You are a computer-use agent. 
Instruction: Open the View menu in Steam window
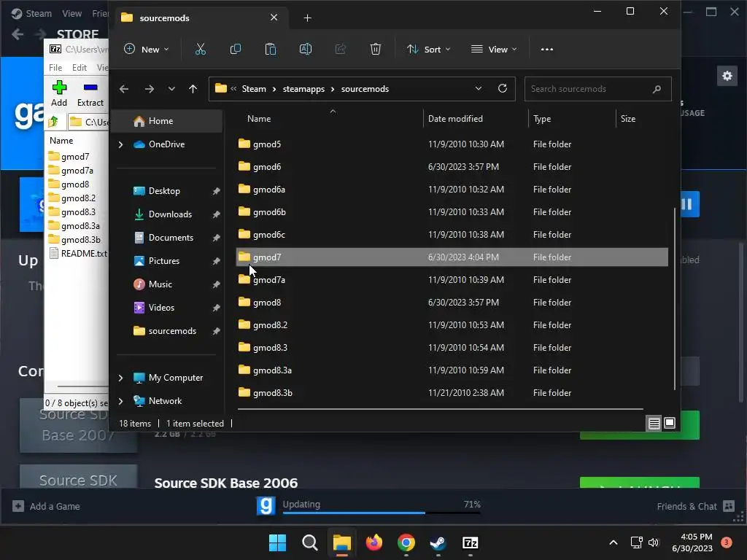click(x=71, y=13)
